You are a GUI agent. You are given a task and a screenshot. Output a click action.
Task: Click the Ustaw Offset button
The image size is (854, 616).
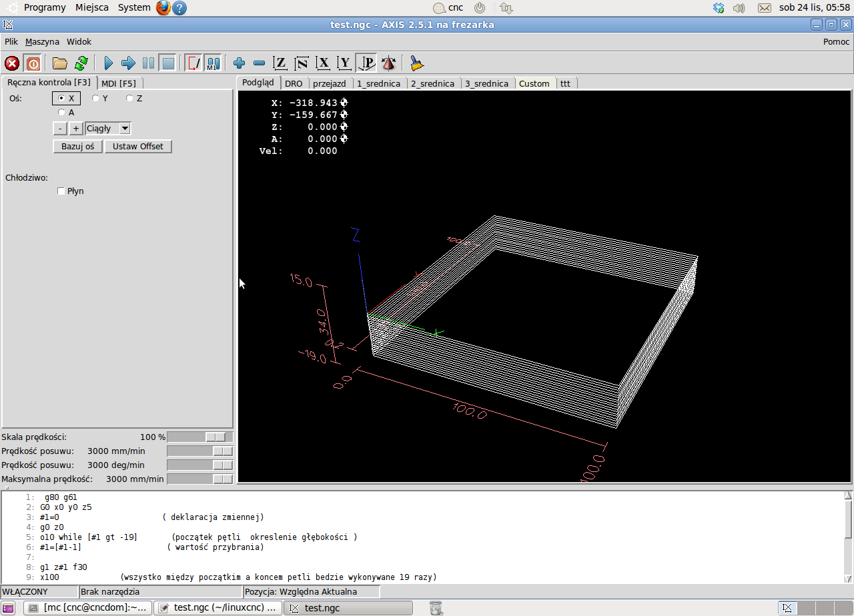coord(138,146)
